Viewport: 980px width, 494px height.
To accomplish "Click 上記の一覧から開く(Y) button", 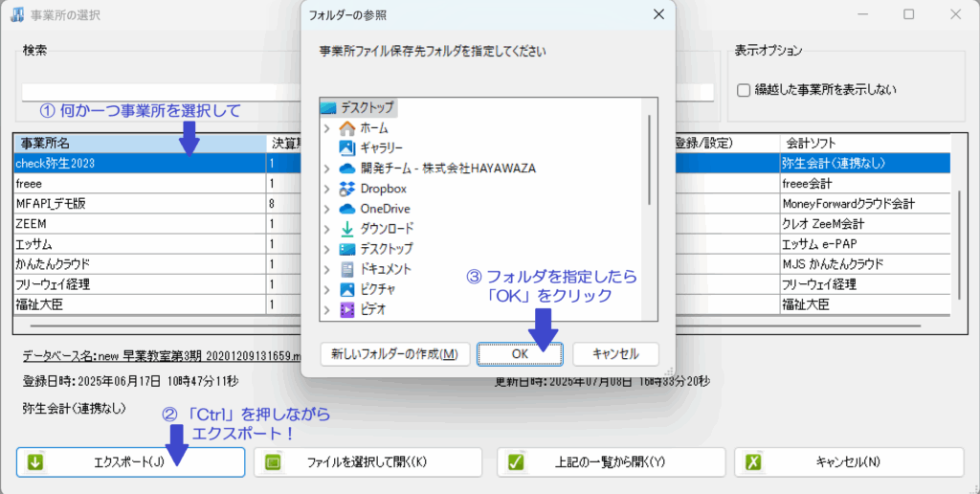I will click(x=612, y=462).
